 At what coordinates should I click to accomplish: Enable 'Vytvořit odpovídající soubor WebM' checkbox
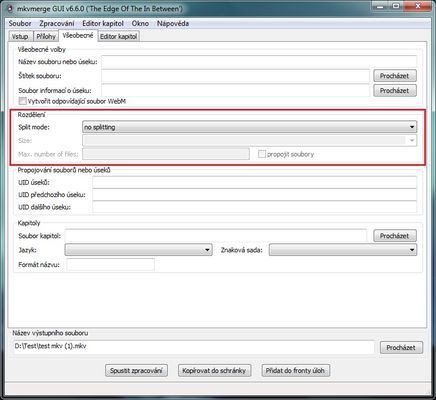pyautogui.click(x=22, y=101)
